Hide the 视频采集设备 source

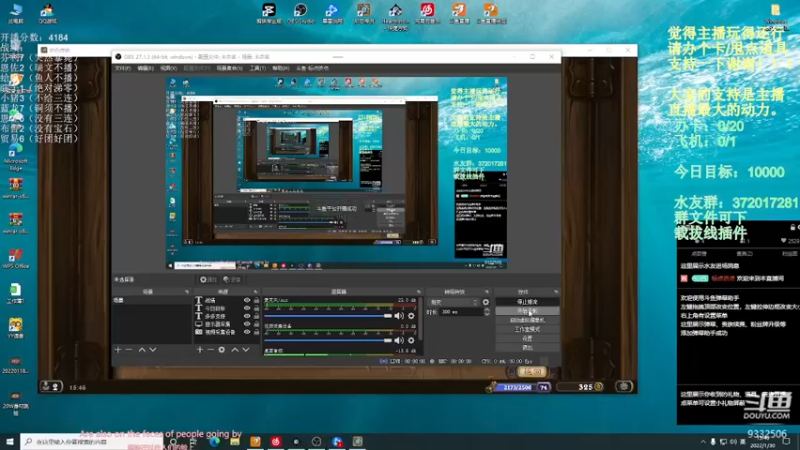247,332
